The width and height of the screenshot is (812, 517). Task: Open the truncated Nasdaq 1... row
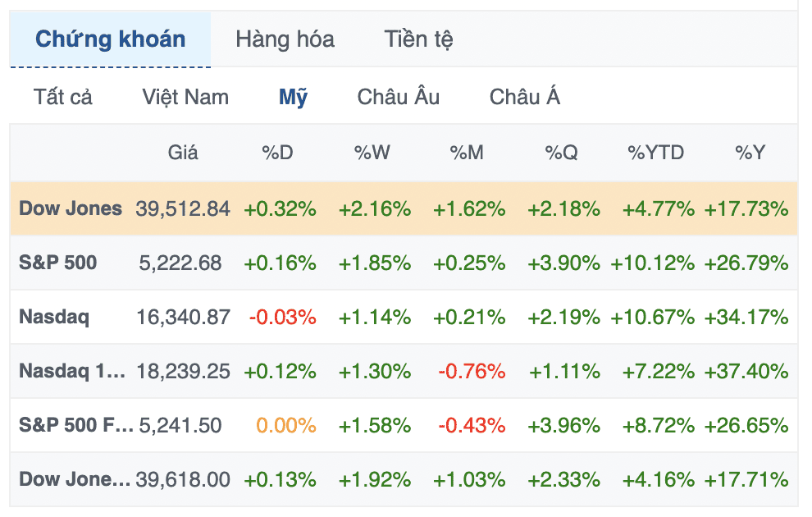(72, 372)
